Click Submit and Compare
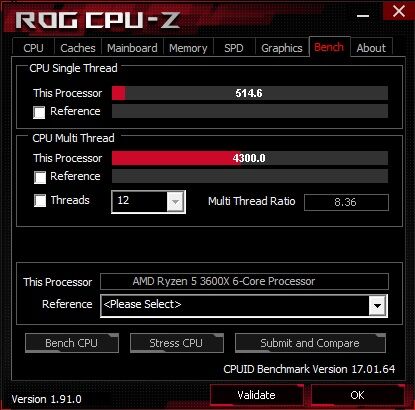 [x=310, y=343]
